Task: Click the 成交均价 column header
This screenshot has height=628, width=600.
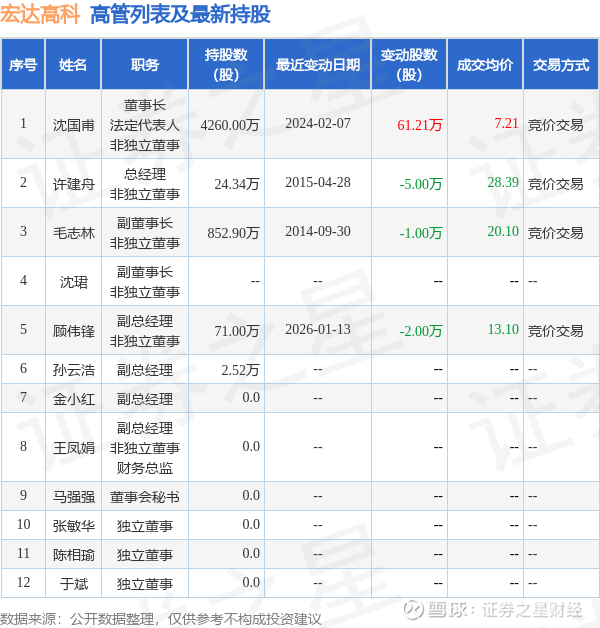Action: [485, 64]
